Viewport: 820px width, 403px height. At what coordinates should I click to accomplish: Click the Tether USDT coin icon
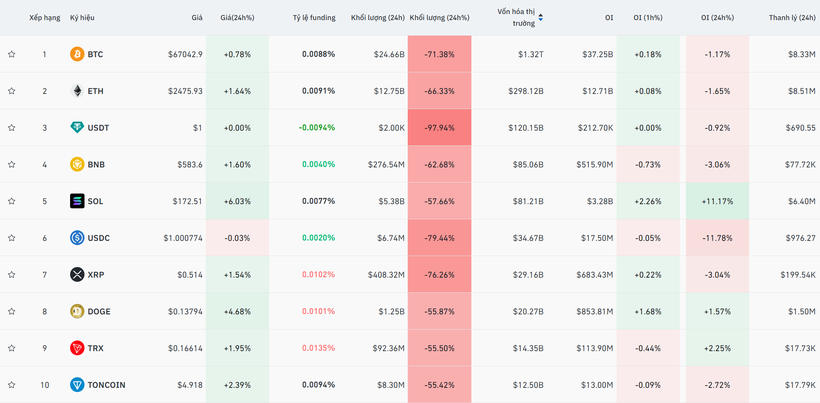tap(77, 128)
